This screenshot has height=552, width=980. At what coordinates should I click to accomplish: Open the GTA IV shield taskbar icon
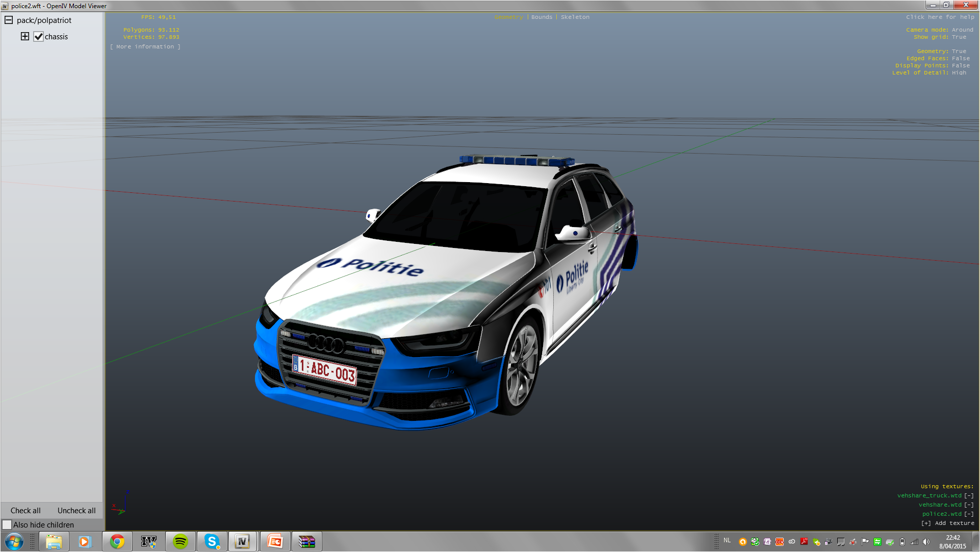click(x=148, y=541)
